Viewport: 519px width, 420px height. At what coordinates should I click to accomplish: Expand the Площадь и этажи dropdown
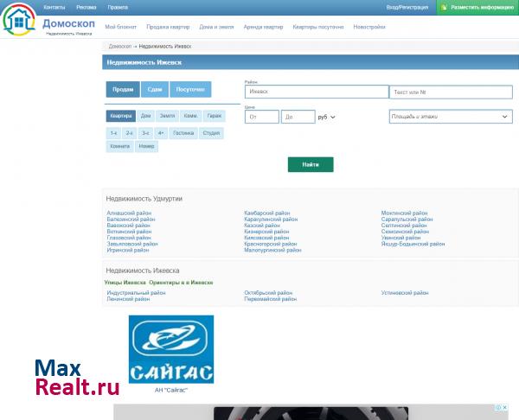pos(450,116)
